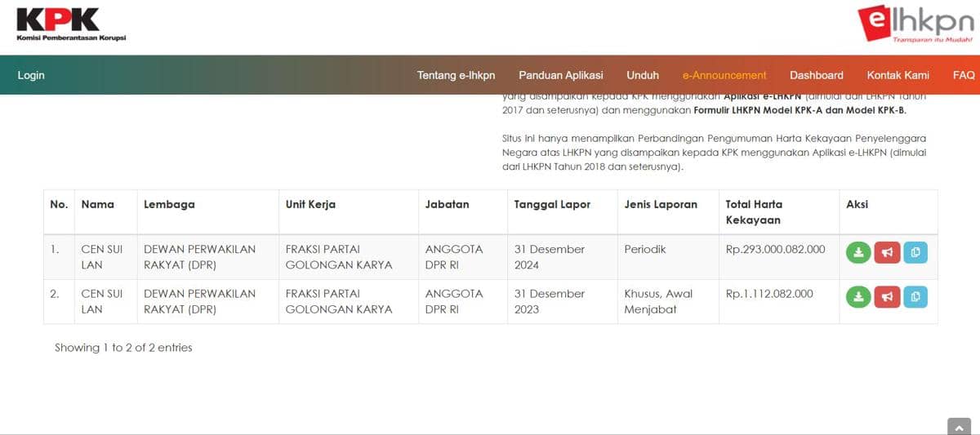Sort table by Tanggal Lapor column header

pos(552,204)
